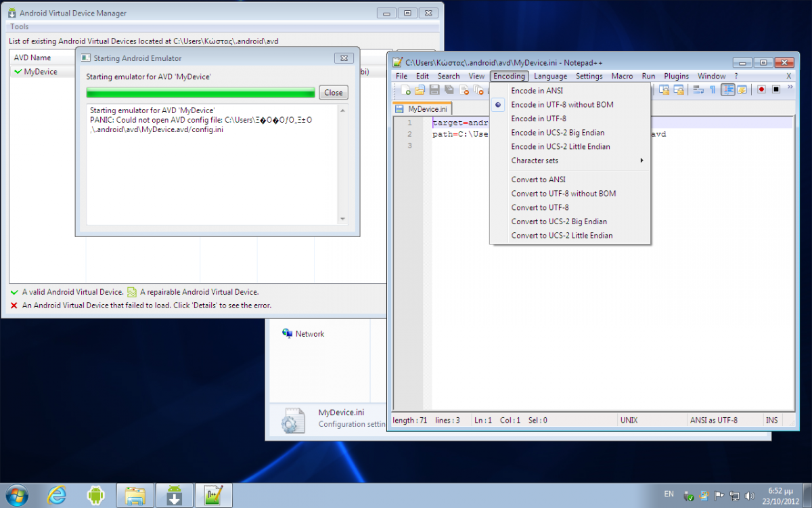The width and height of the screenshot is (812, 508).
Task: Open the Search menu in Notepad++
Action: pyautogui.click(x=449, y=77)
